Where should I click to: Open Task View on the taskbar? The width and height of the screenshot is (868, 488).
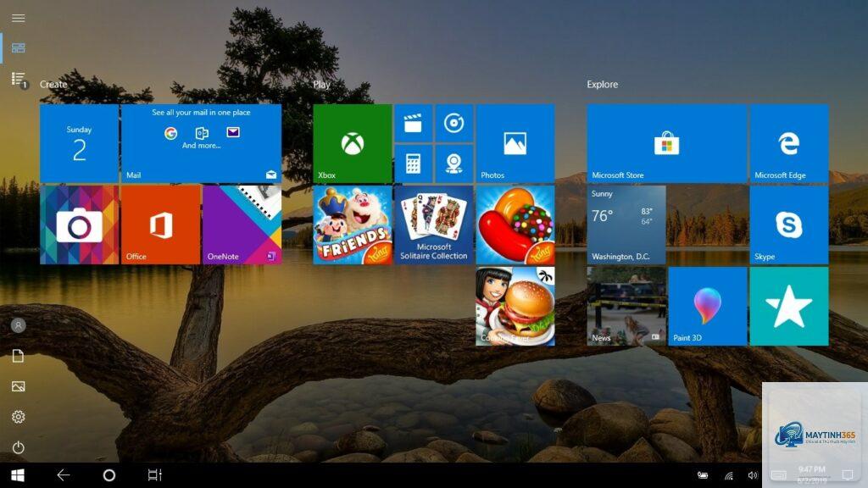click(x=154, y=474)
